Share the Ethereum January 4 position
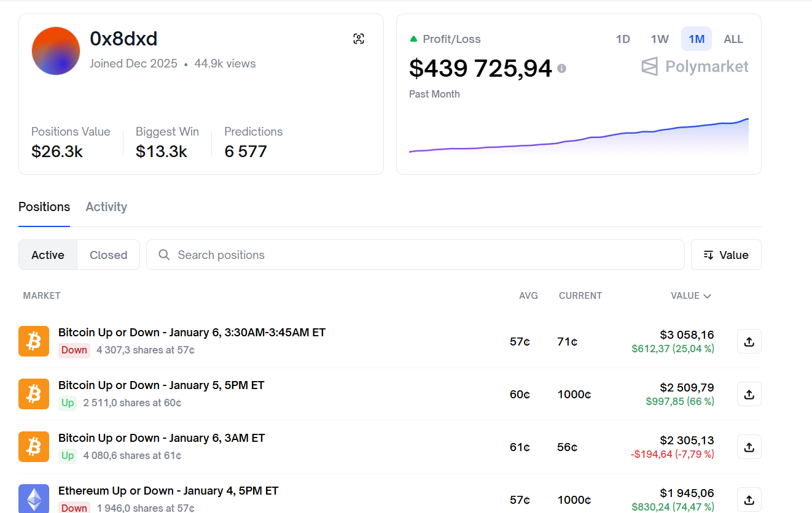The width and height of the screenshot is (812, 513). pyautogui.click(x=749, y=499)
